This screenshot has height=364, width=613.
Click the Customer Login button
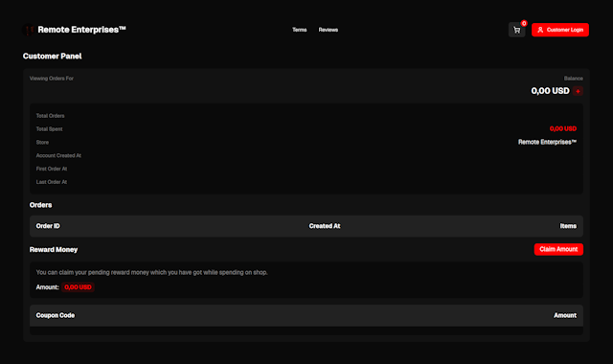point(559,30)
